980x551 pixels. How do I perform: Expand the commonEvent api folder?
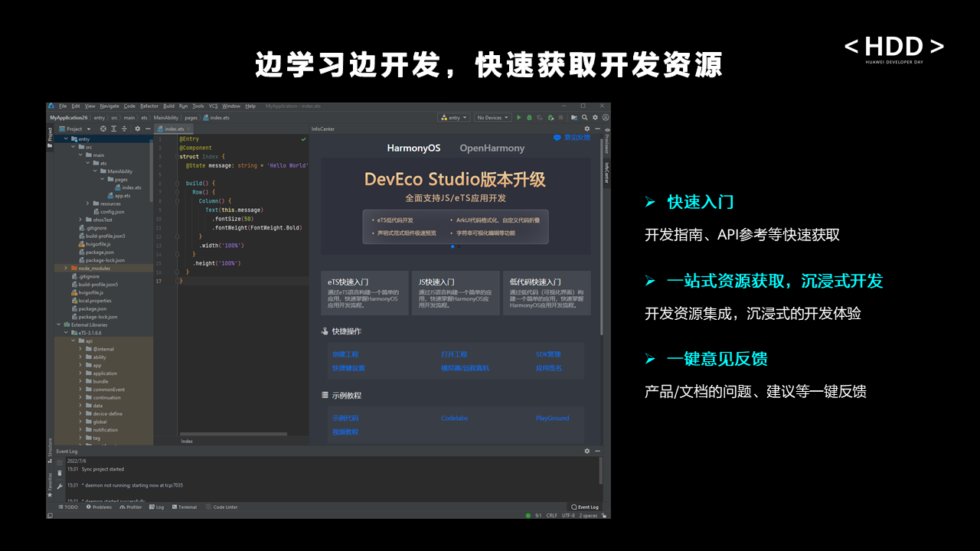[80, 390]
